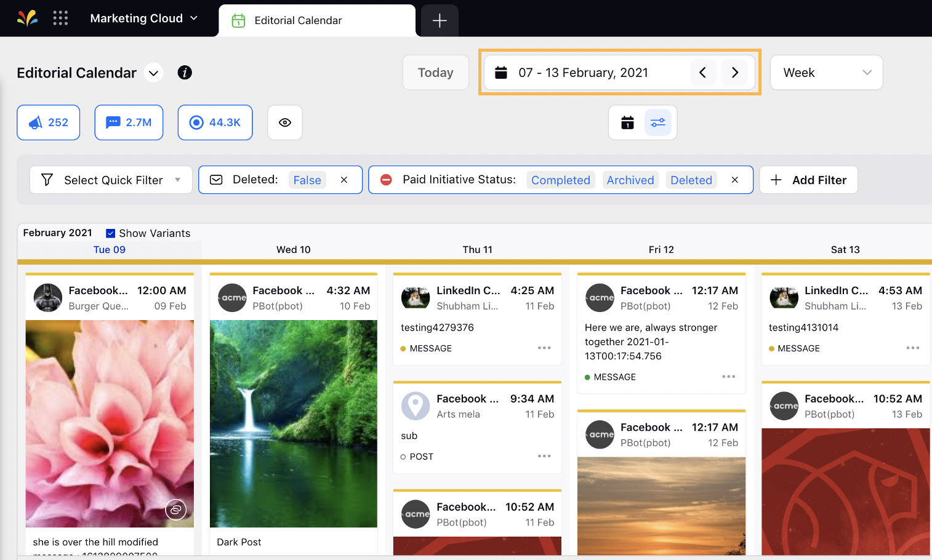
Task: Click she is over the hill modified caption
Action: (x=95, y=542)
